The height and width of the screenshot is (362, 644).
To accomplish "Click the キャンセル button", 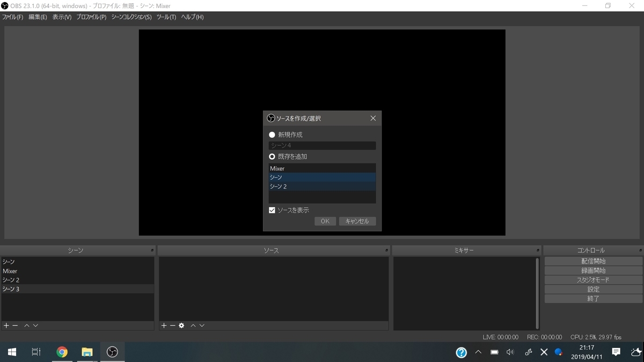I will coord(357,221).
